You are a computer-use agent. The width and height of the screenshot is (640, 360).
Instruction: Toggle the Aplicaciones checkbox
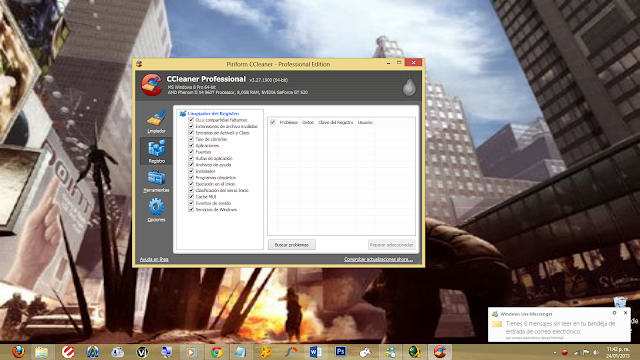191,146
